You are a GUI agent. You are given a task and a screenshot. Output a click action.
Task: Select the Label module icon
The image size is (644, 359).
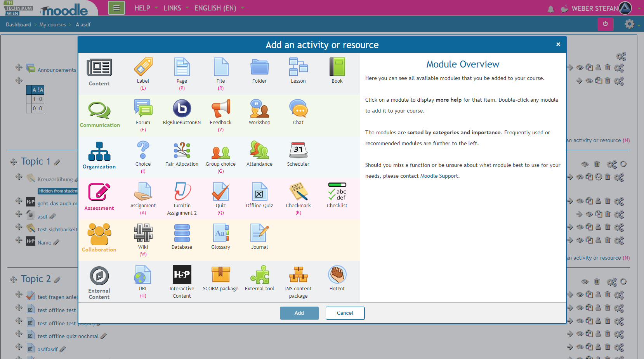pos(143,67)
